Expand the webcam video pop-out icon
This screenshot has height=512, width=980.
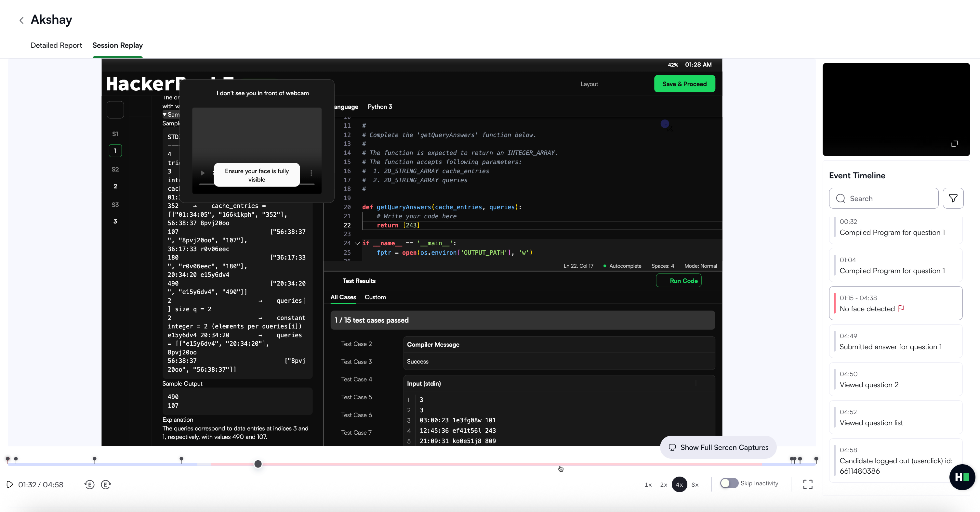pos(954,144)
